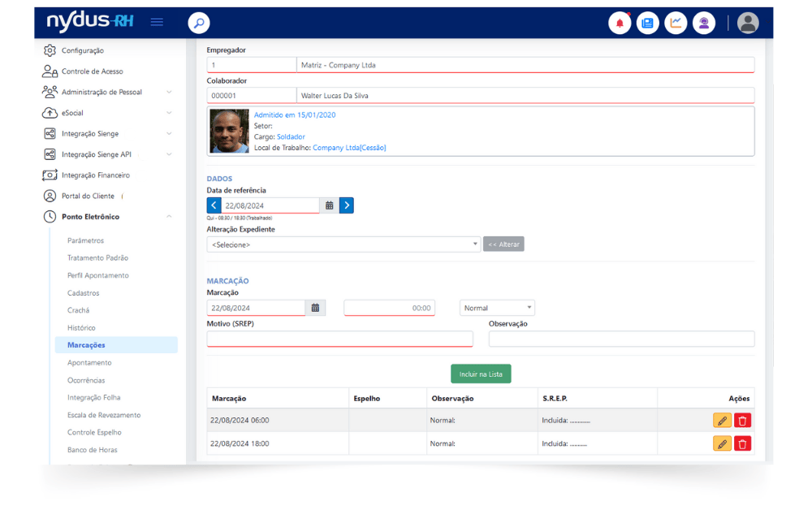Open Parâmetros submenu item
Image resolution: width=812 pixels, height=510 pixels.
(85, 240)
